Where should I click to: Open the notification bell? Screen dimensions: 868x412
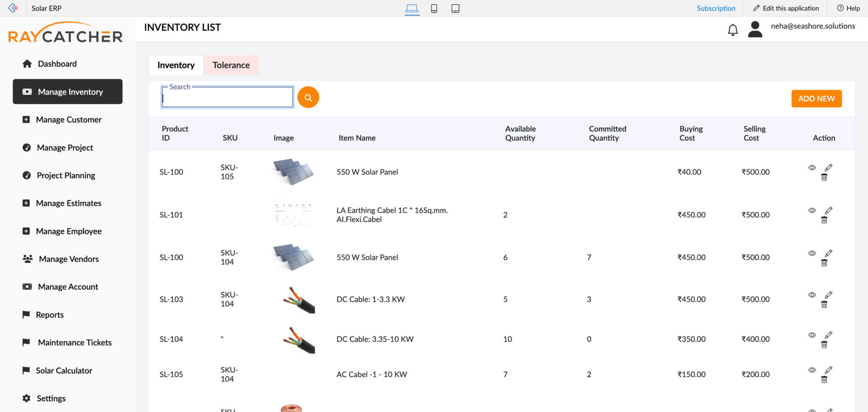pyautogui.click(x=733, y=30)
